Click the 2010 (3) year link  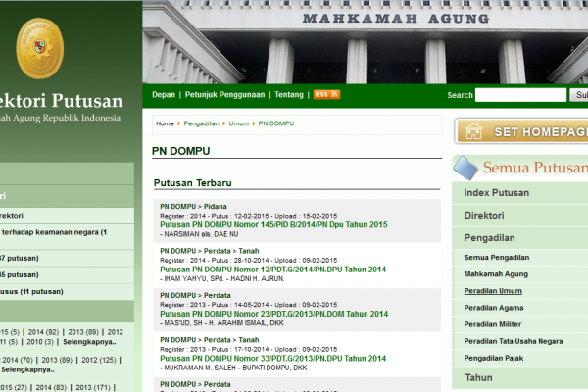coord(40,342)
